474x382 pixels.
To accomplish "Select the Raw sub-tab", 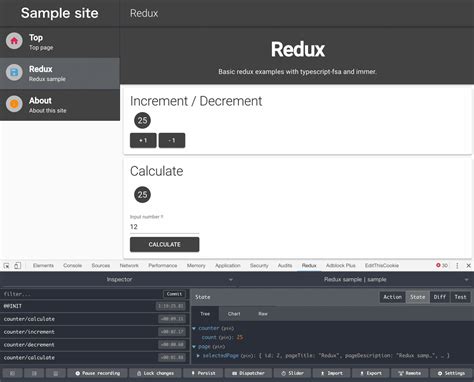I will click(x=263, y=314).
